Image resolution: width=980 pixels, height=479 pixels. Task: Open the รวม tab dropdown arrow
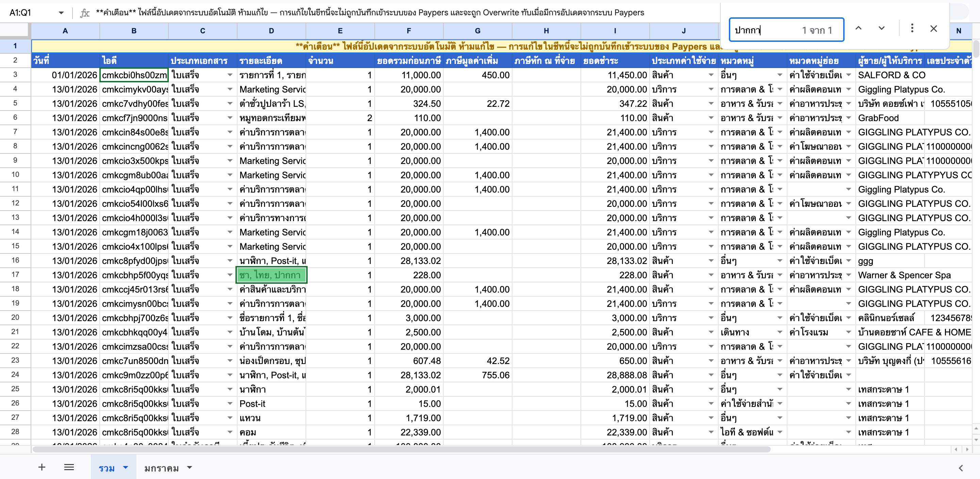pyautogui.click(x=126, y=467)
